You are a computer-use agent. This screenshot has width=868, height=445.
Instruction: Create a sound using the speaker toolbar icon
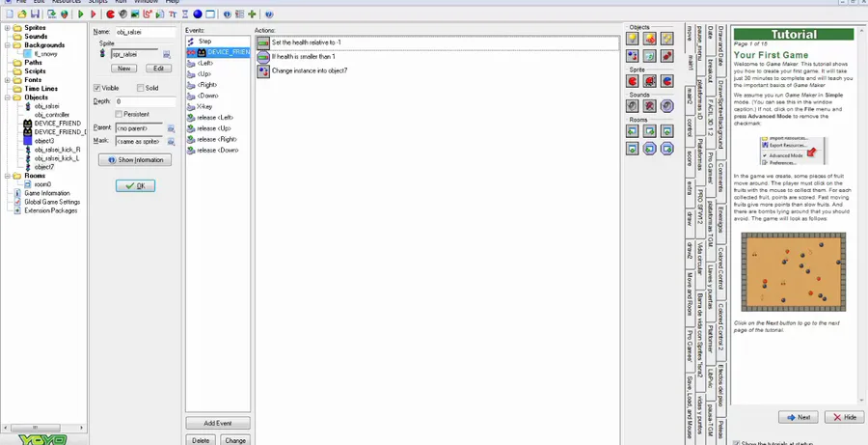click(122, 14)
